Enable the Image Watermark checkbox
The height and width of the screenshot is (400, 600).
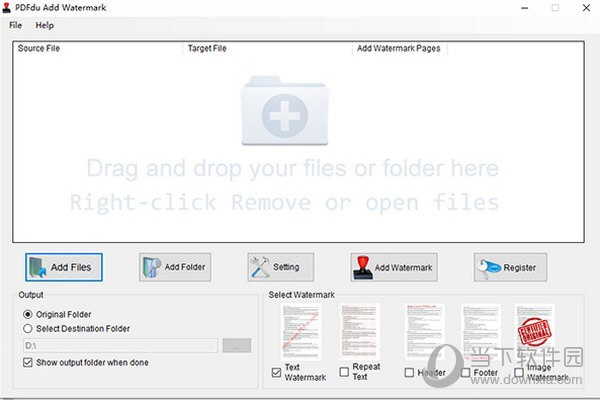pos(518,372)
